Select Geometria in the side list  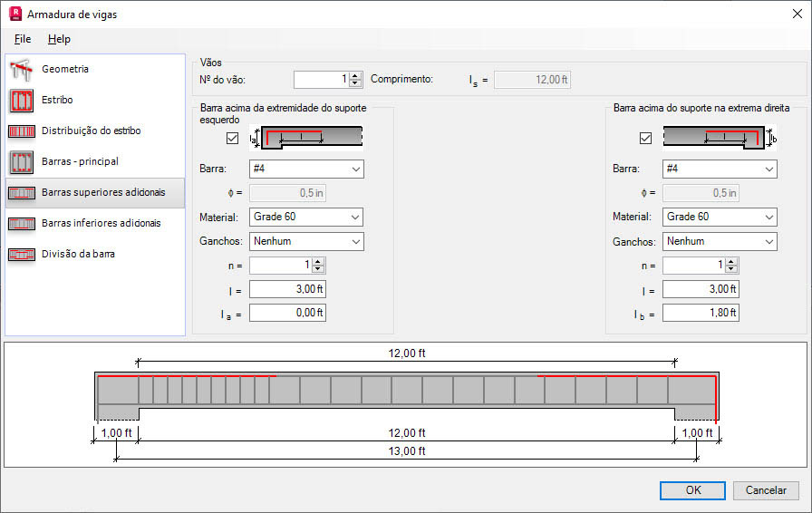click(95, 70)
